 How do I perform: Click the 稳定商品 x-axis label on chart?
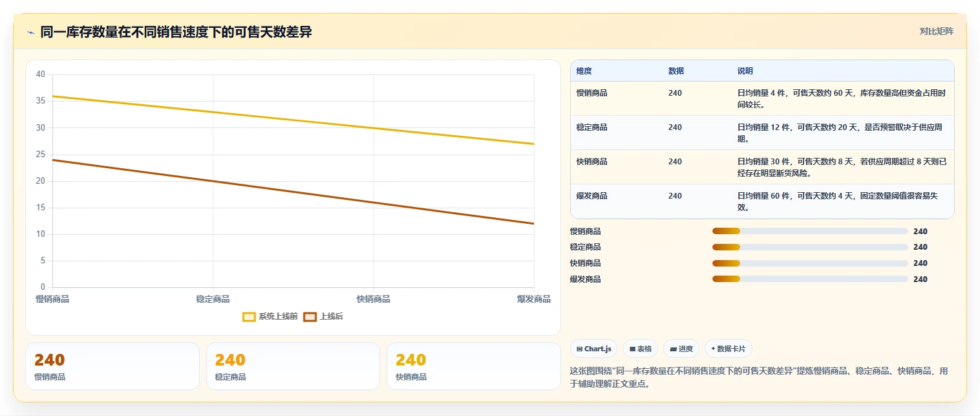tap(213, 299)
